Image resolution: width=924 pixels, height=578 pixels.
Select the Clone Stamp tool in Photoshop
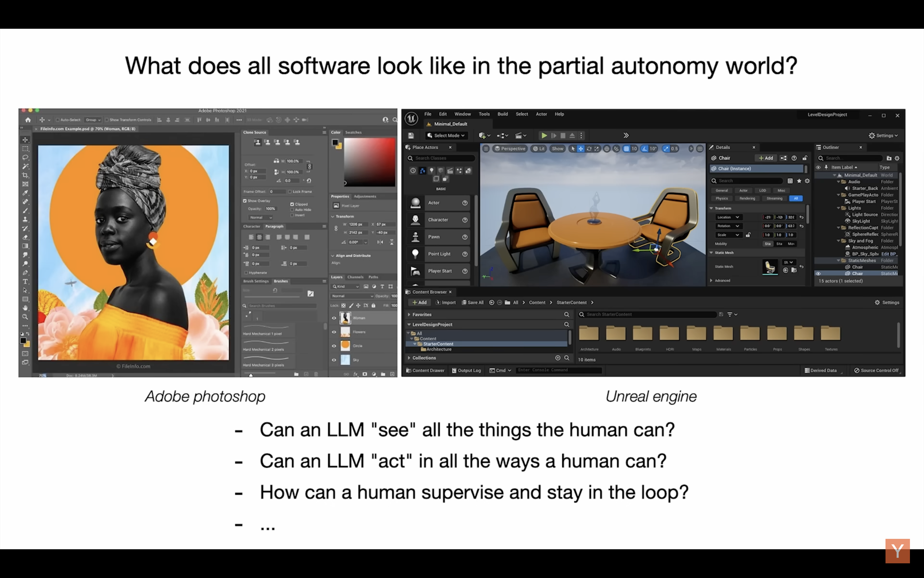point(25,220)
